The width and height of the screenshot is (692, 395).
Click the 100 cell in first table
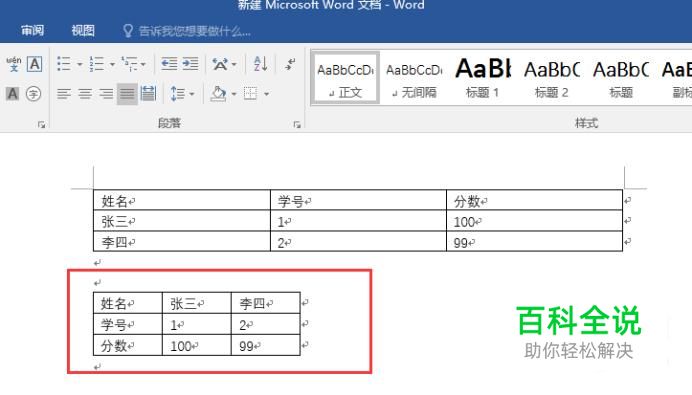[534, 221]
